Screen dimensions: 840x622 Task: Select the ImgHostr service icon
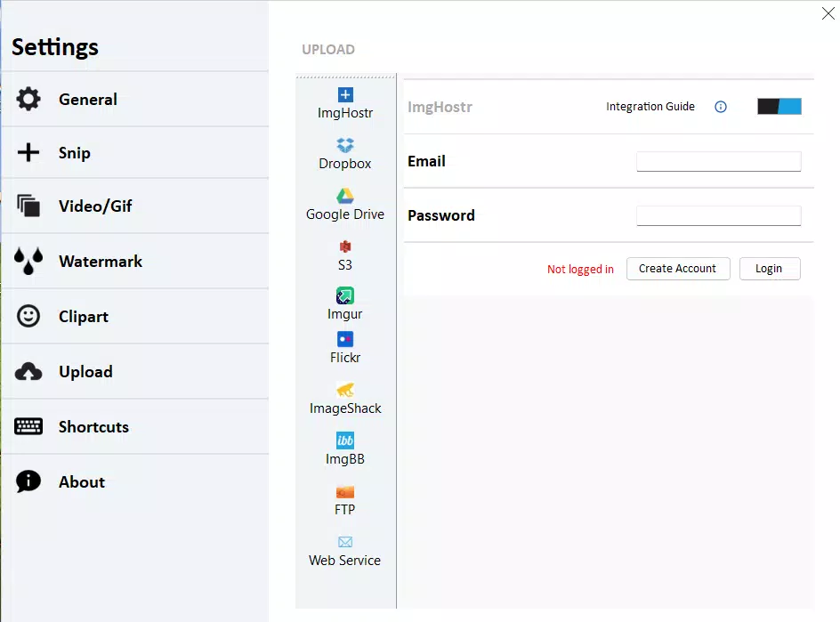point(345,95)
